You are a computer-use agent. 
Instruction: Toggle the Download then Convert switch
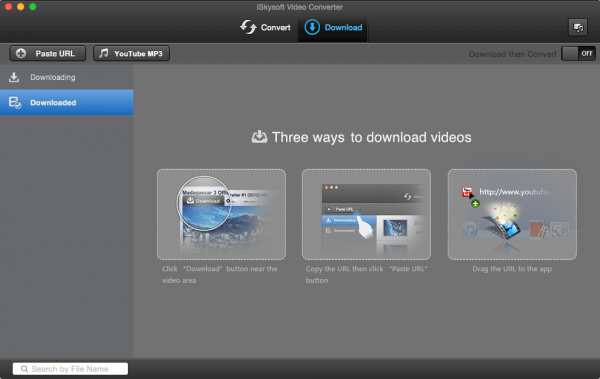tap(578, 54)
